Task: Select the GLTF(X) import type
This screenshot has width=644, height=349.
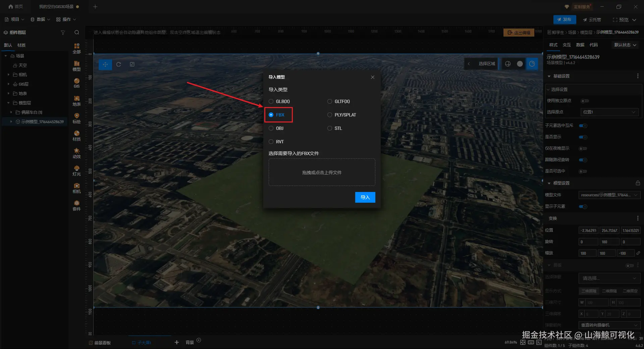Action: (x=339, y=101)
